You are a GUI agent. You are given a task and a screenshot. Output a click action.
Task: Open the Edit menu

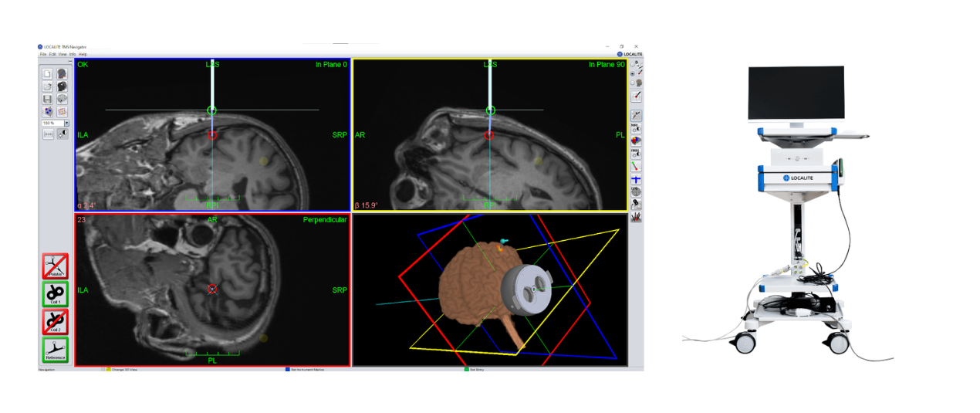pos(52,54)
